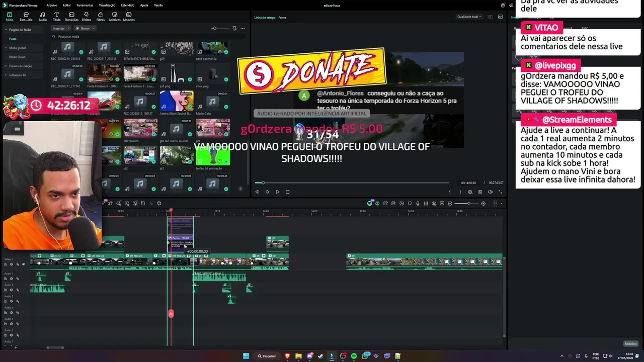Viewport: 644px width, 362px height.
Task: Click the timeline voiceover microphone icon
Action: [418, 204]
